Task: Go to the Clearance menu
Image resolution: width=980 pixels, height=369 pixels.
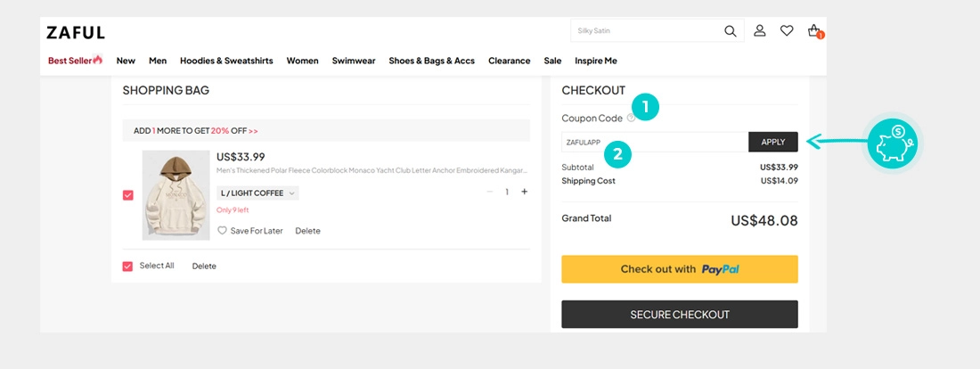Action: (510, 61)
